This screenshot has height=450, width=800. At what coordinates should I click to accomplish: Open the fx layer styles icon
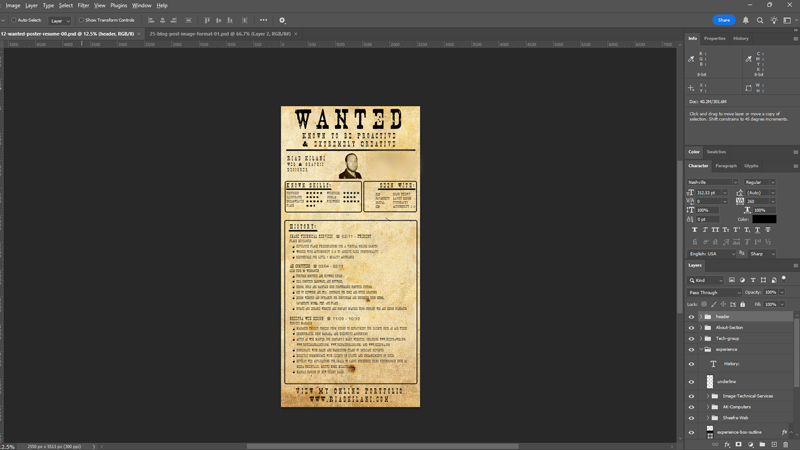pos(727,444)
